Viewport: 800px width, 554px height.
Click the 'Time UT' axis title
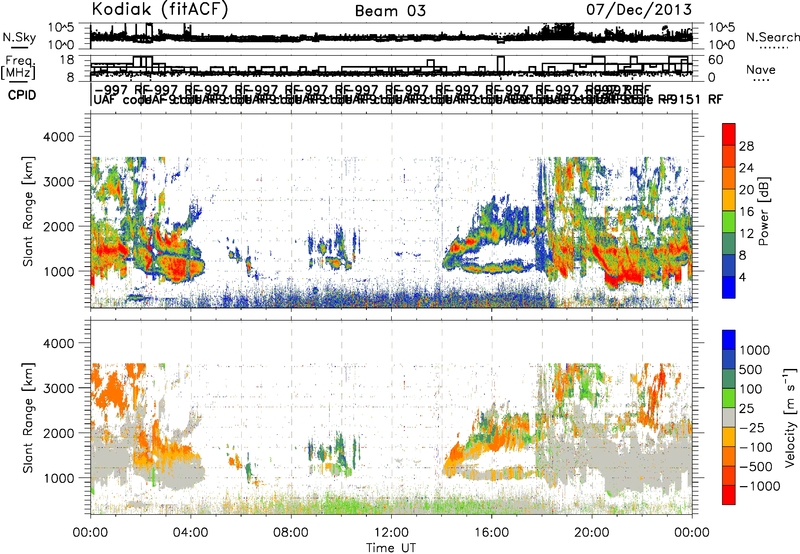coord(391,547)
